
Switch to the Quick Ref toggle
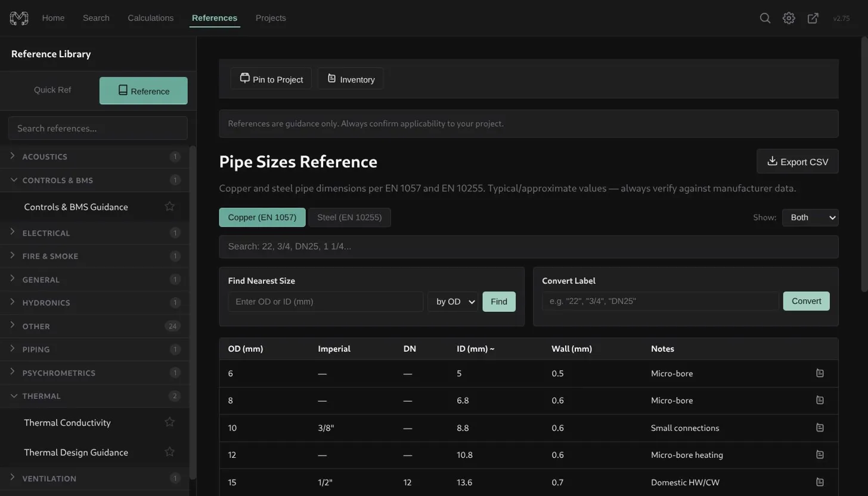52,90
